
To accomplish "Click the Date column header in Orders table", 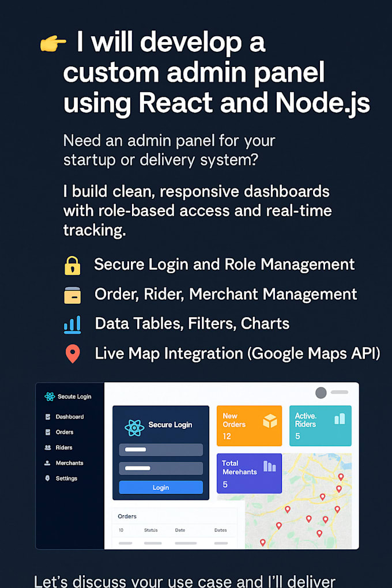I will (180, 530).
